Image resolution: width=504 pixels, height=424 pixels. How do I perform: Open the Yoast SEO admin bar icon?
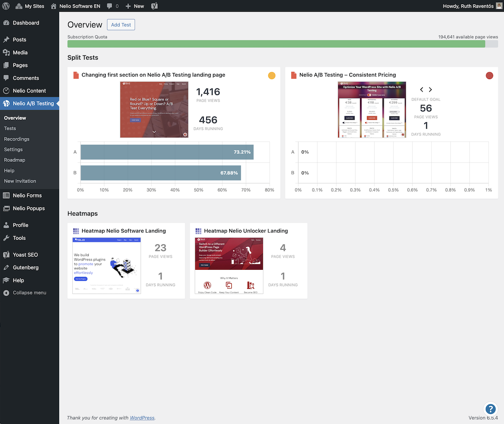tap(155, 6)
